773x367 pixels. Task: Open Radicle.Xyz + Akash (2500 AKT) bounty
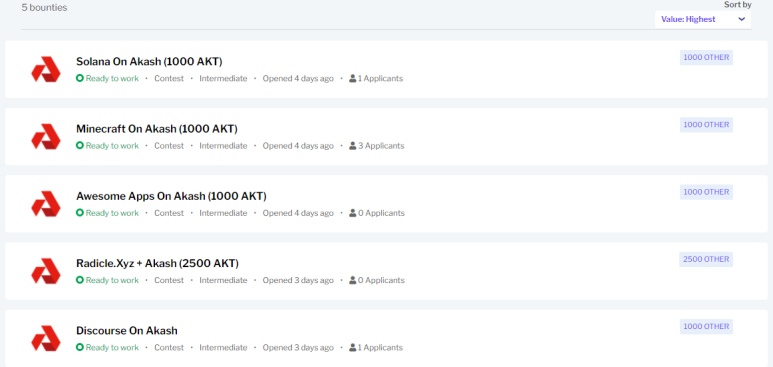(x=157, y=263)
